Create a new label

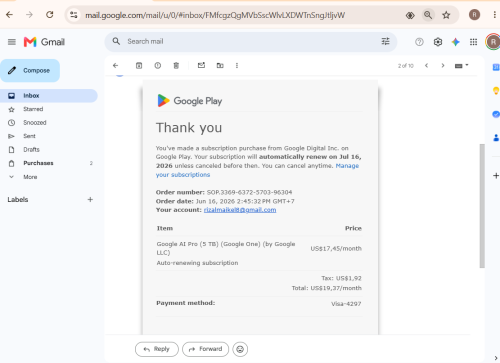[90, 200]
